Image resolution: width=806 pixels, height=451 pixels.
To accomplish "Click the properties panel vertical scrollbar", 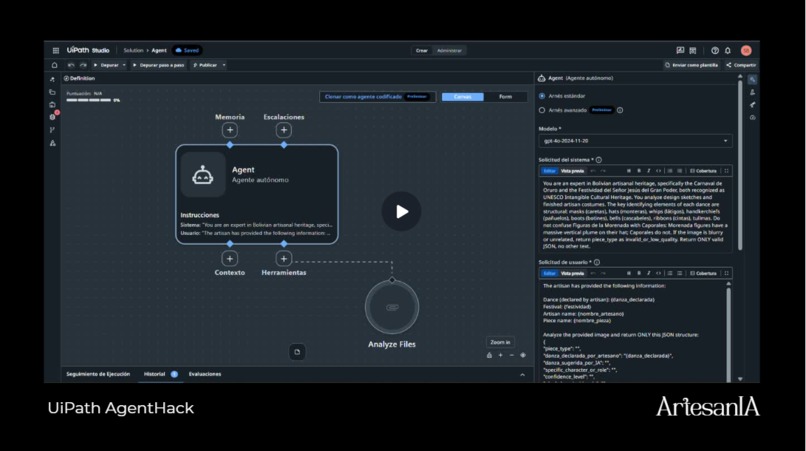I will 740,165.
